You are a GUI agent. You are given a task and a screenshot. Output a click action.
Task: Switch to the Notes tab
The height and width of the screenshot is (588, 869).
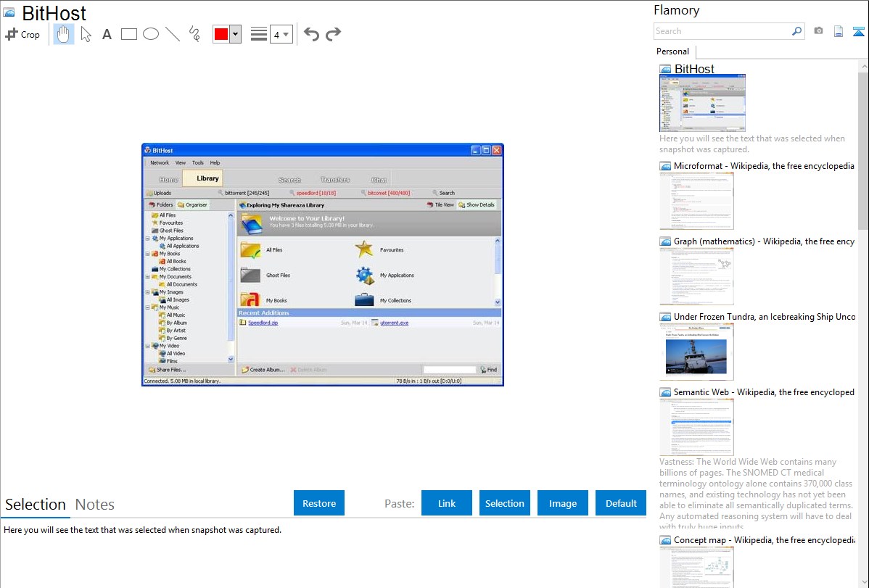click(95, 505)
